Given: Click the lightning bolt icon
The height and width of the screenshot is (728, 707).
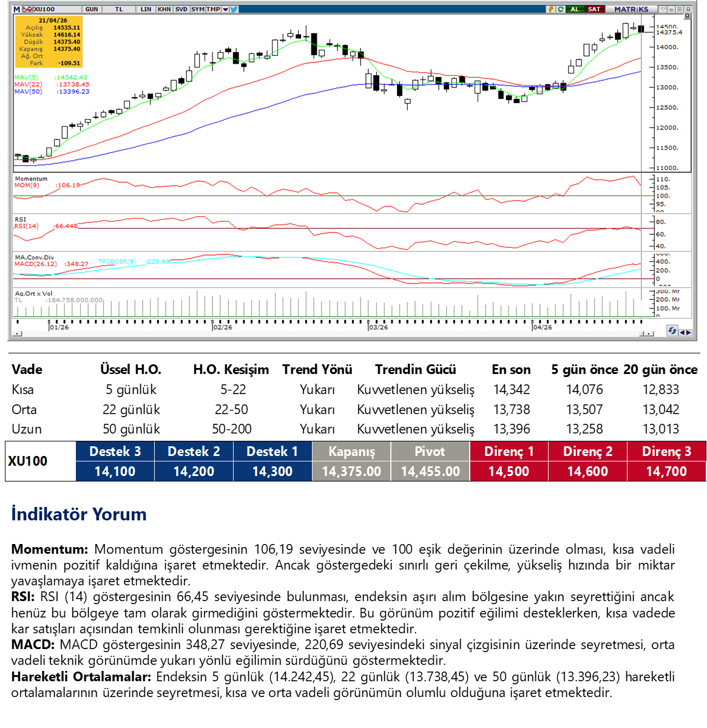Looking at the screenshot, I should coord(551,9).
